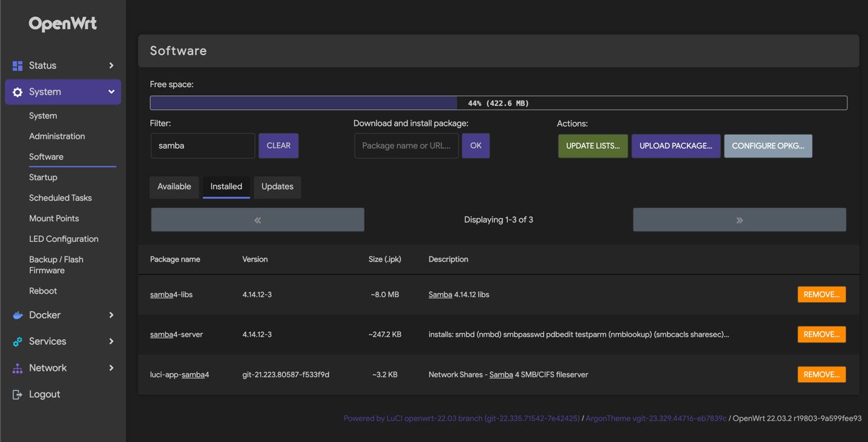This screenshot has width=868, height=442.
Task: Click the Status dashboard icon in sidebar
Action: pos(18,65)
